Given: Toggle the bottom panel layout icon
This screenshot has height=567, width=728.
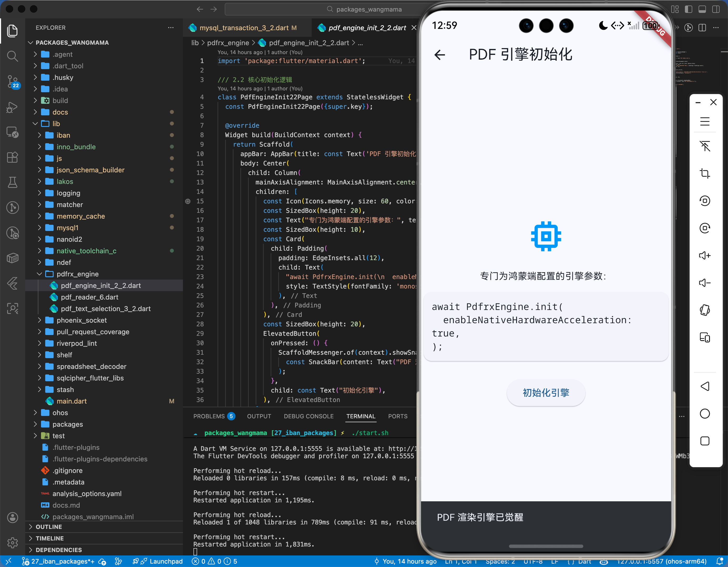Looking at the screenshot, I should point(702,9).
